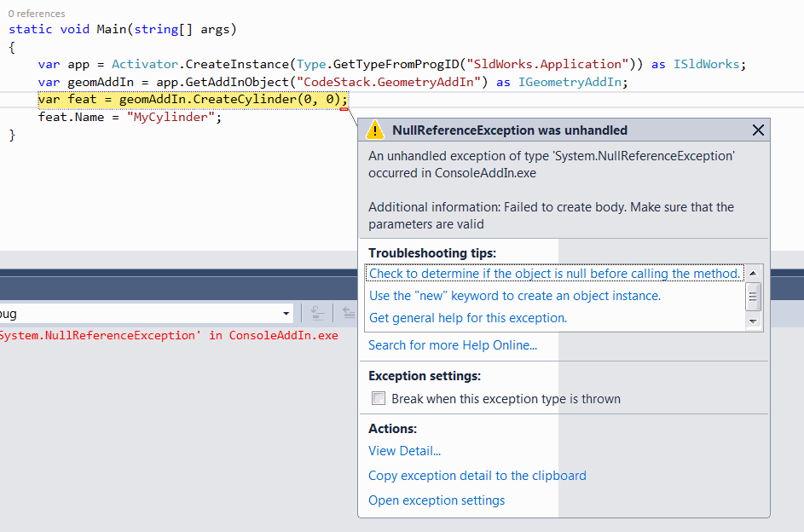Click the troubleshooting tips scrollbar thumb
804x532 pixels.
753,296
